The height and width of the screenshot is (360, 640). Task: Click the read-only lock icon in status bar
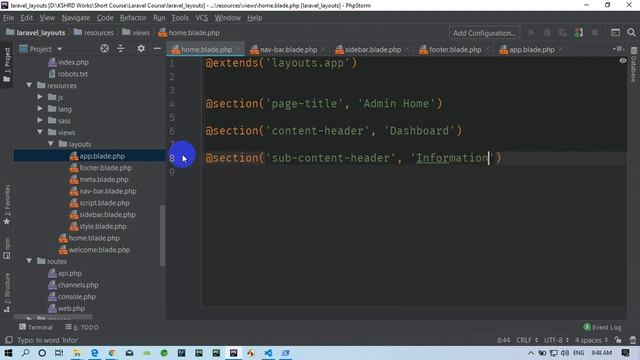[618, 340]
